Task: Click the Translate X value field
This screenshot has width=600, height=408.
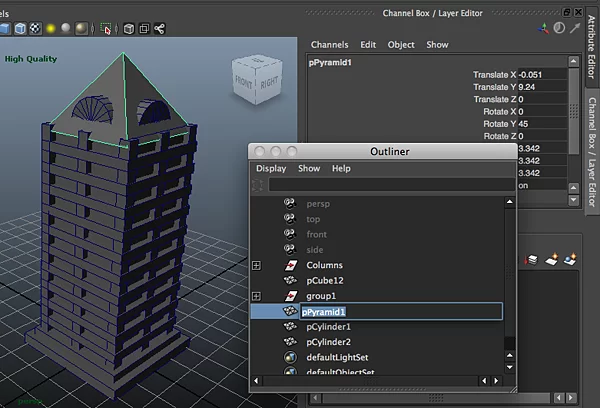Action: pos(542,75)
